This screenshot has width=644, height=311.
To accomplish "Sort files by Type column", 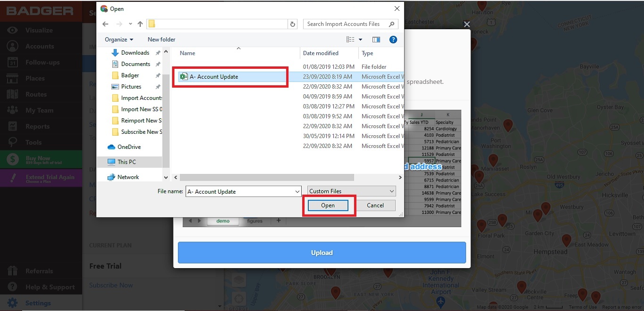I will coord(368,53).
